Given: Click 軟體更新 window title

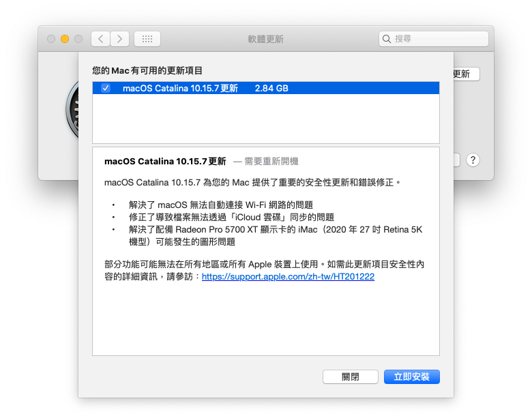Looking at the screenshot, I should point(266,39).
